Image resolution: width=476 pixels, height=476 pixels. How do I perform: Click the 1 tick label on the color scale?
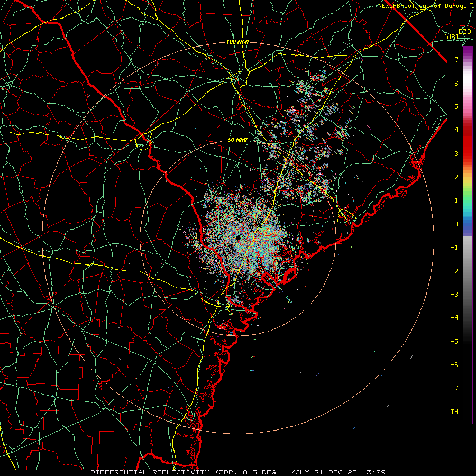[456, 200]
